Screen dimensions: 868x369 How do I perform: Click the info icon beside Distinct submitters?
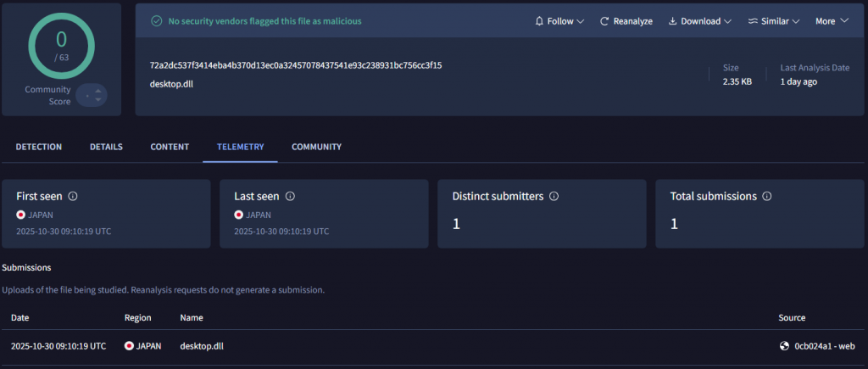pos(554,196)
